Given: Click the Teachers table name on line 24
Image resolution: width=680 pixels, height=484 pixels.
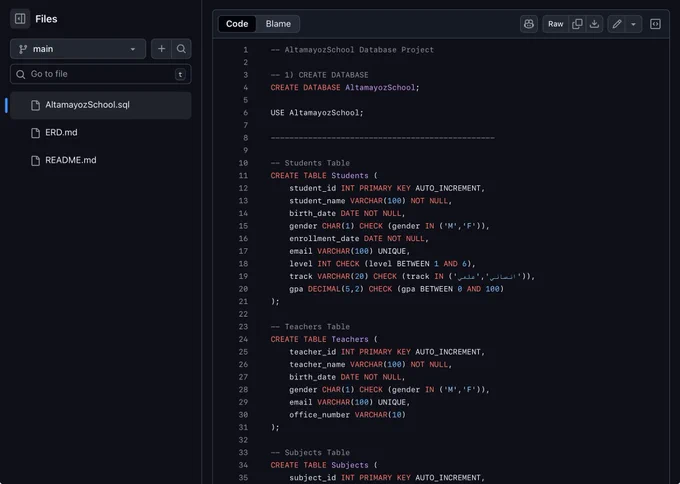Looking at the screenshot, I should [350, 339].
